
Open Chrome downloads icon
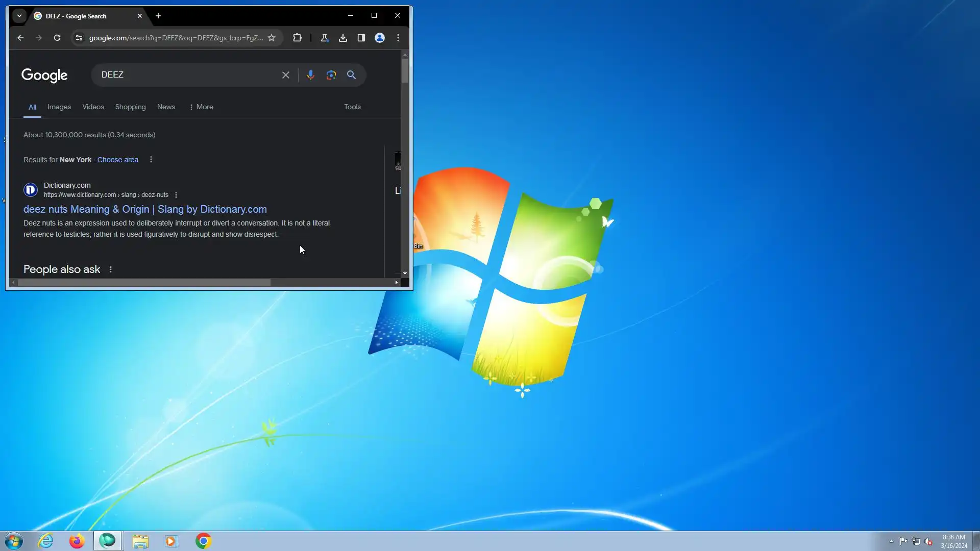(343, 38)
